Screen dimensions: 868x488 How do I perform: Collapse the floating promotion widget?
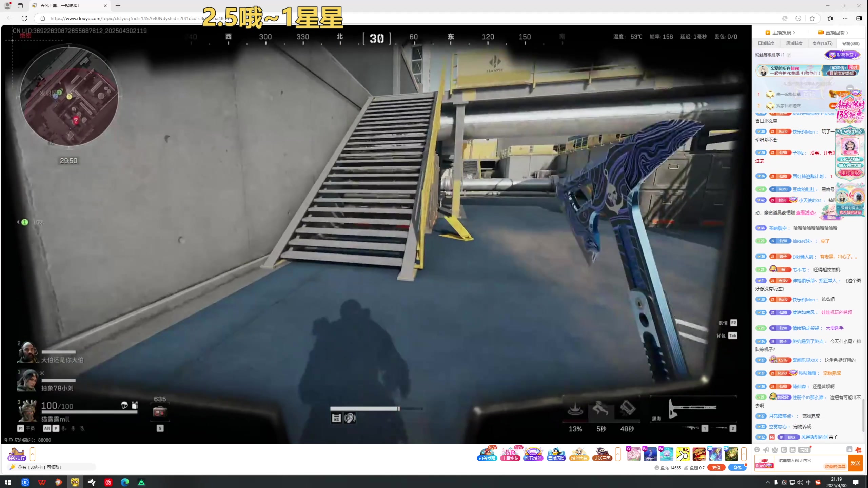(x=850, y=88)
